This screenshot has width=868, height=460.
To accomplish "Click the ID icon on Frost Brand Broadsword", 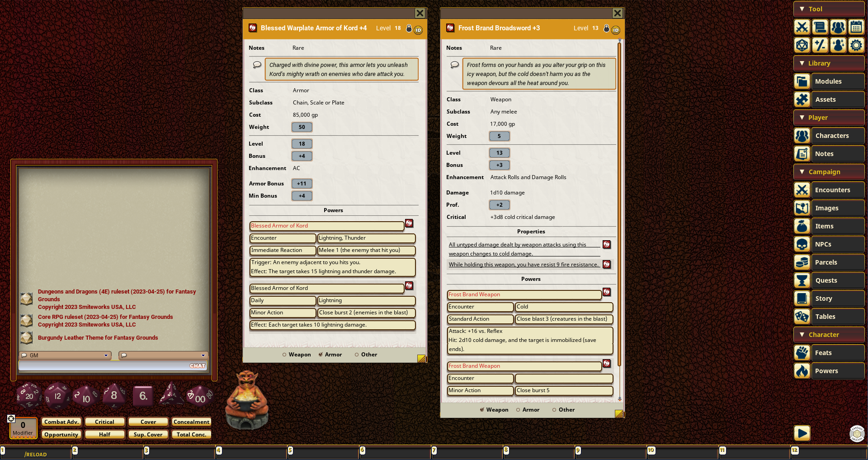I will [616, 30].
